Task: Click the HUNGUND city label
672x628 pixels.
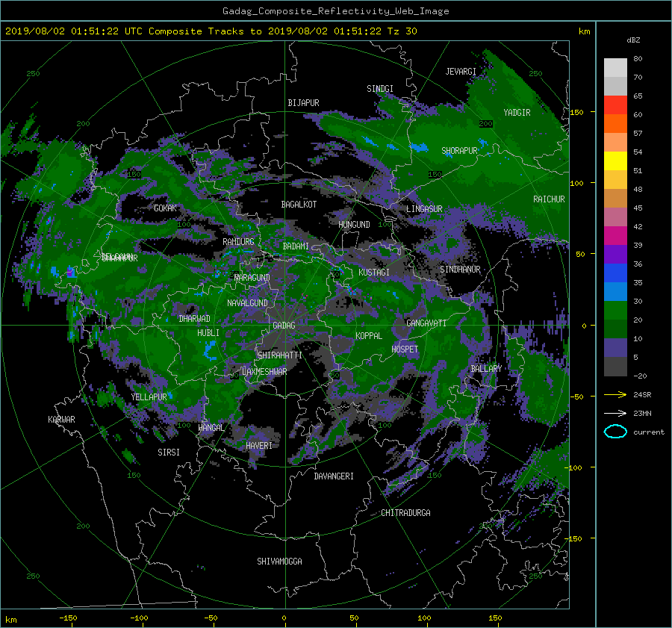Action: point(354,225)
